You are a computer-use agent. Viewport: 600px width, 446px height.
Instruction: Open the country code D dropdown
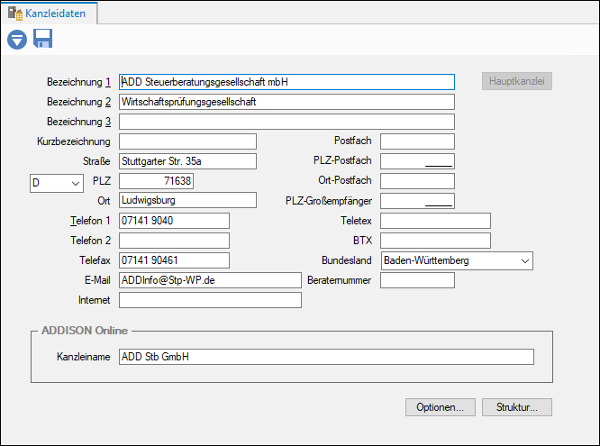pyautogui.click(x=57, y=183)
